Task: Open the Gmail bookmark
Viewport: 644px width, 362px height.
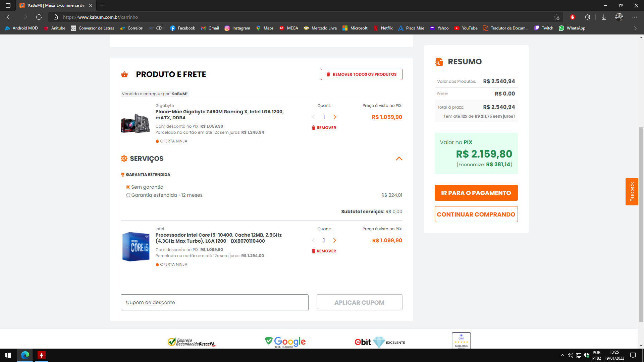Action: pos(210,28)
